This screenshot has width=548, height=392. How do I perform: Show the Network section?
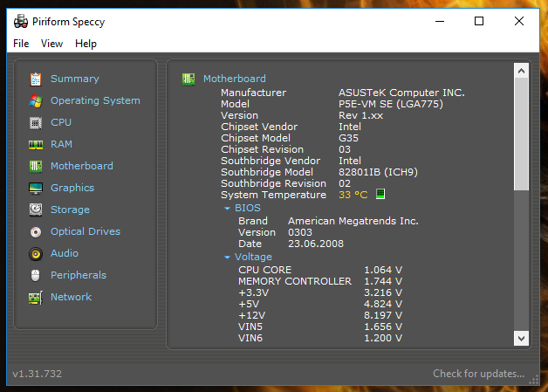tap(72, 297)
